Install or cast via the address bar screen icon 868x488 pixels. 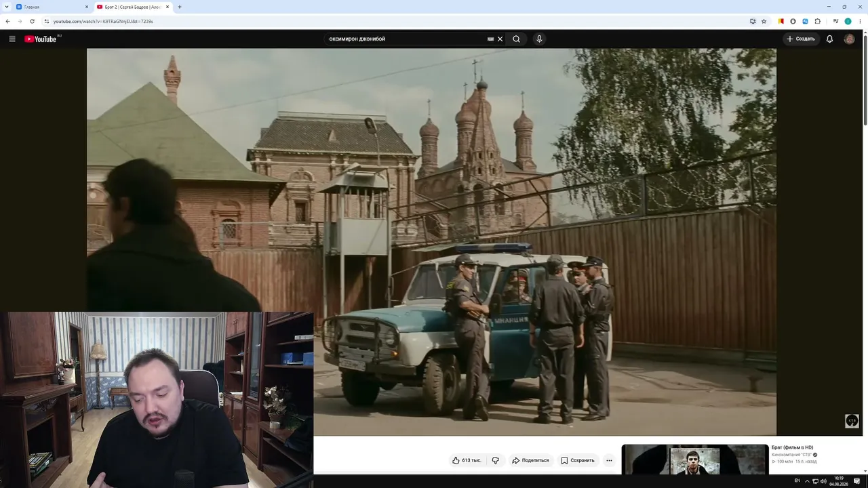point(753,21)
